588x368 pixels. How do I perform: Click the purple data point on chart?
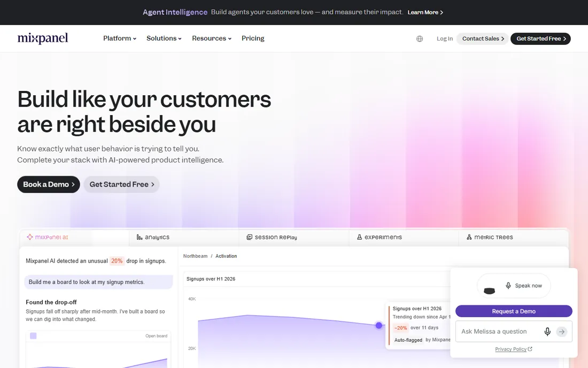click(379, 325)
